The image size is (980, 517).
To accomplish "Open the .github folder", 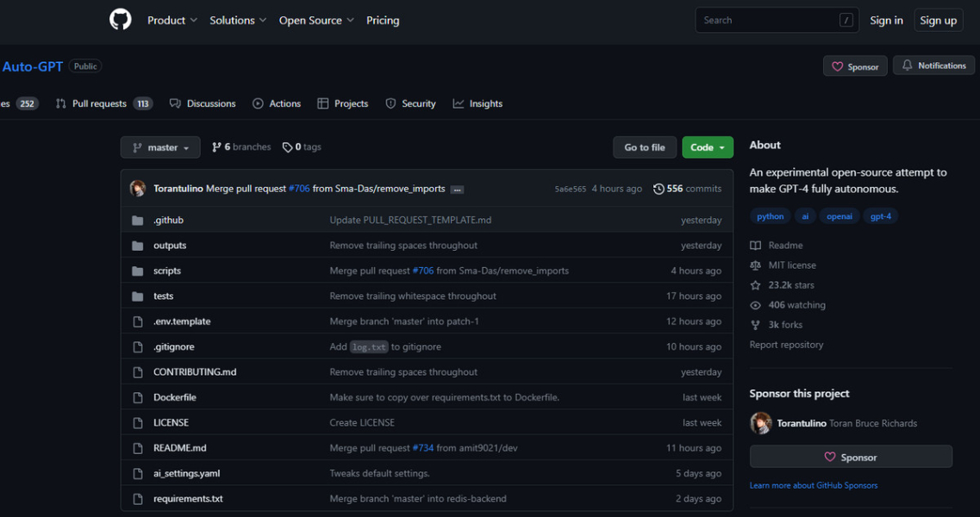I will pyautogui.click(x=168, y=220).
